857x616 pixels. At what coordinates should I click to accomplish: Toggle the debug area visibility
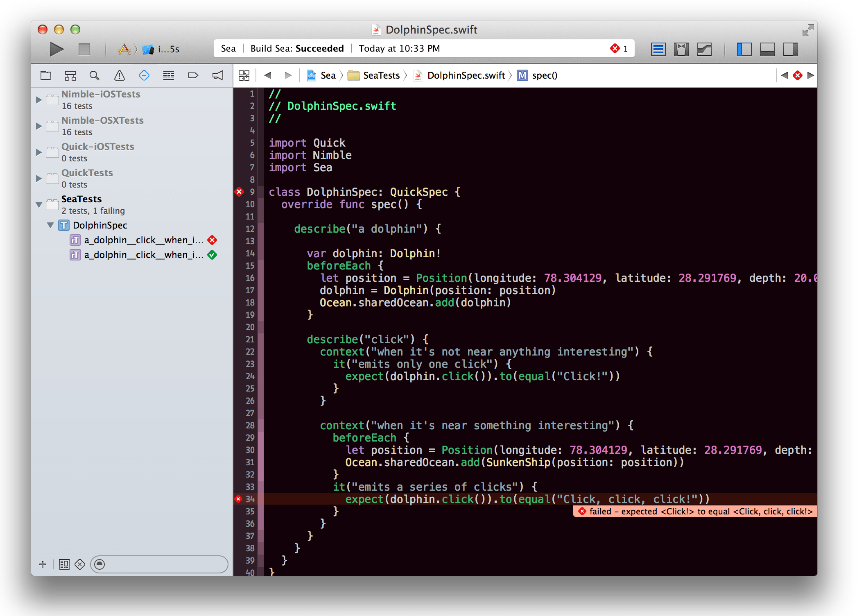tap(767, 49)
